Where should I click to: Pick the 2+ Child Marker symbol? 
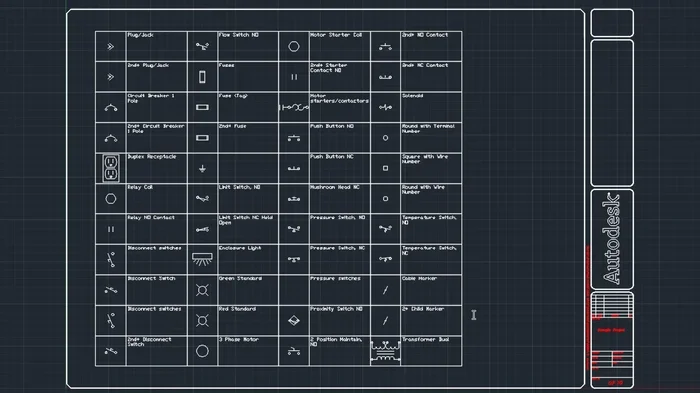(x=385, y=321)
